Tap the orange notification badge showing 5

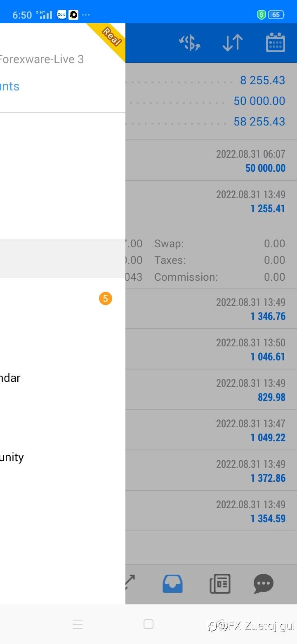click(x=105, y=298)
